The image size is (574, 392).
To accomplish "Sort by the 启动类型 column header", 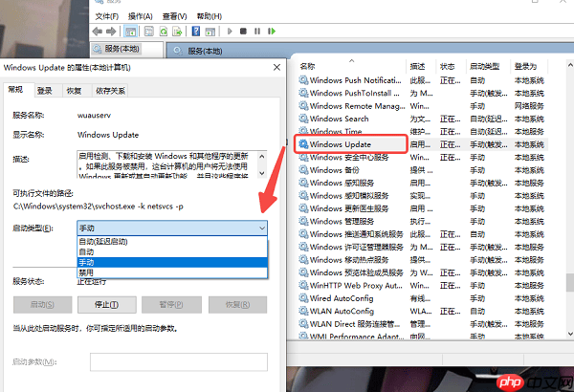I will coord(485,66).
